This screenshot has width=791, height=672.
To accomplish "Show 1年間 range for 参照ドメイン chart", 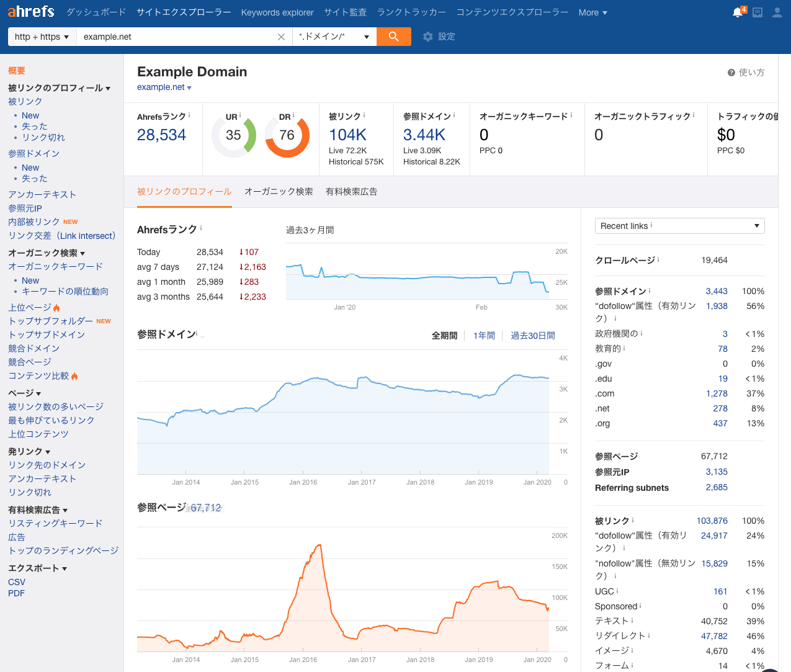I will coord(484,336).
